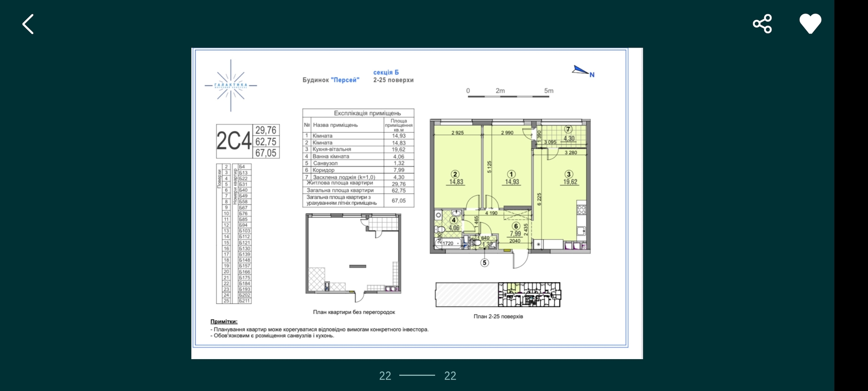This screenshot has width=868, height=391.
Task: Tap the floors 2-25 building layout miniature
Action: (x=498, y=294)
